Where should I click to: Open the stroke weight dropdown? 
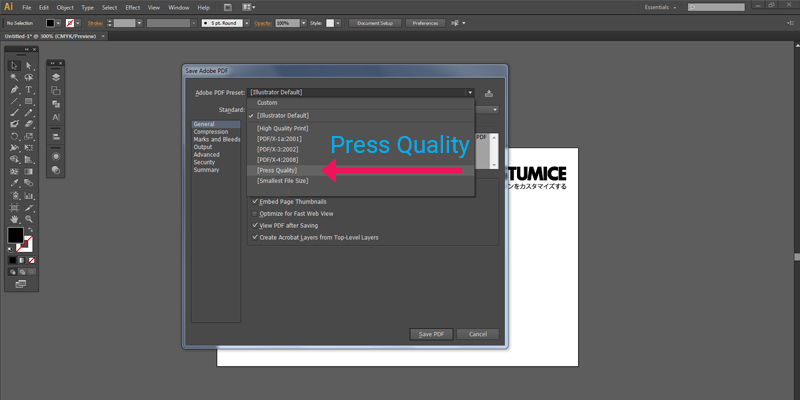[x=139, y=23]
